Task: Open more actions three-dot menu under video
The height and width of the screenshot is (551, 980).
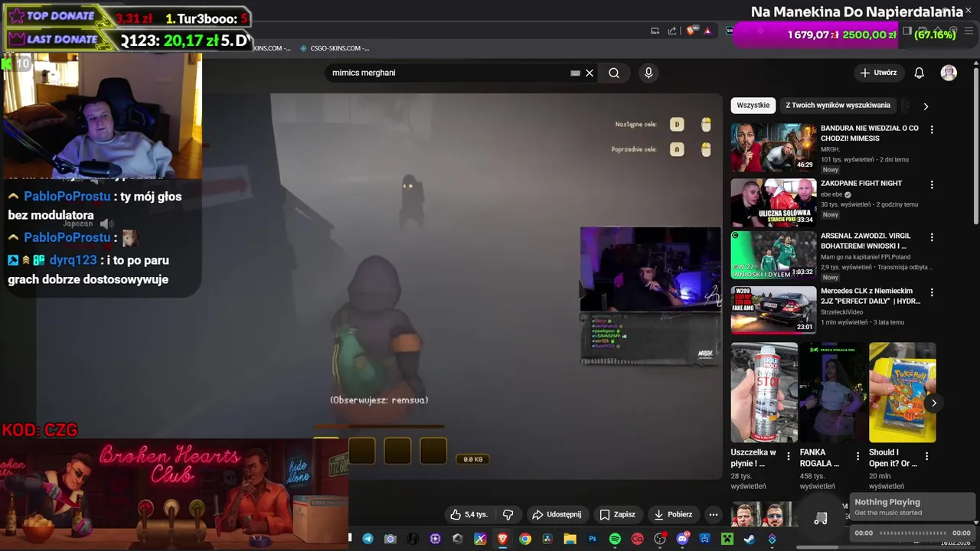Action: point(714,514)
